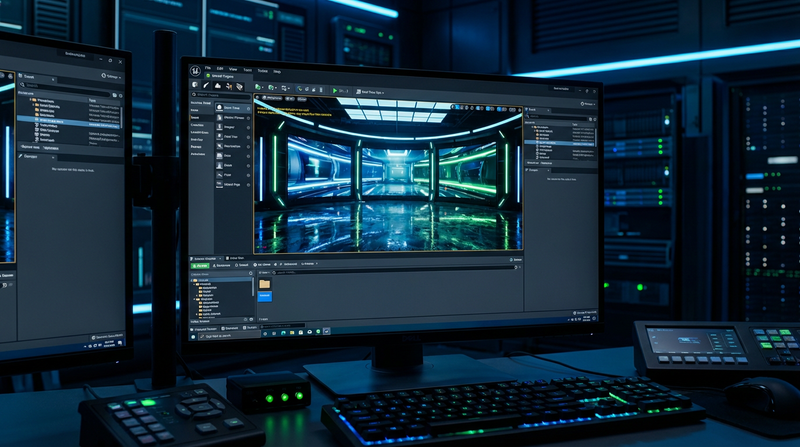Open the Content Browser settings at its top right
Viewport: 800px width, 447px height.
pyautogui.click(x=516, y=260)
